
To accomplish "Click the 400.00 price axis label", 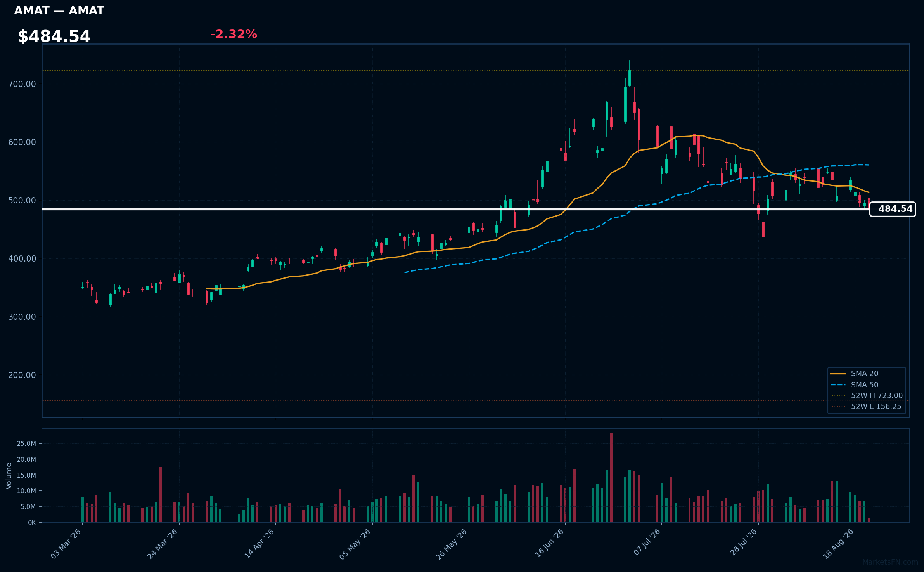I will [22, 259].
